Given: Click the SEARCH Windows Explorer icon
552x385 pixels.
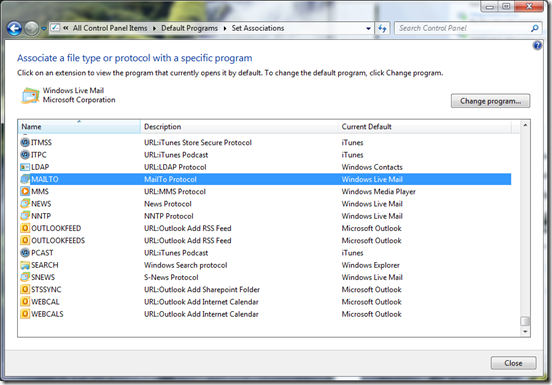Looking at the screenshot, I should pyautogui.click(x=25, y=265).
